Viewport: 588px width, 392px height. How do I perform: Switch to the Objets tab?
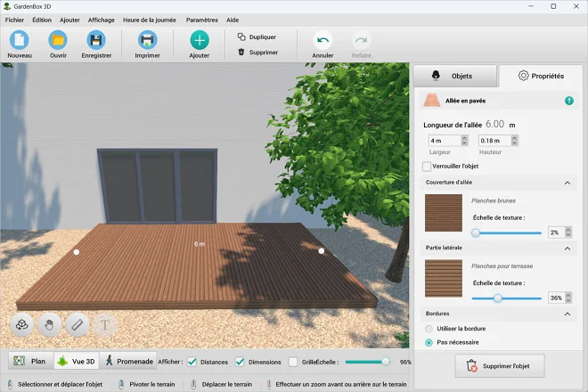[x=453, y=77]
